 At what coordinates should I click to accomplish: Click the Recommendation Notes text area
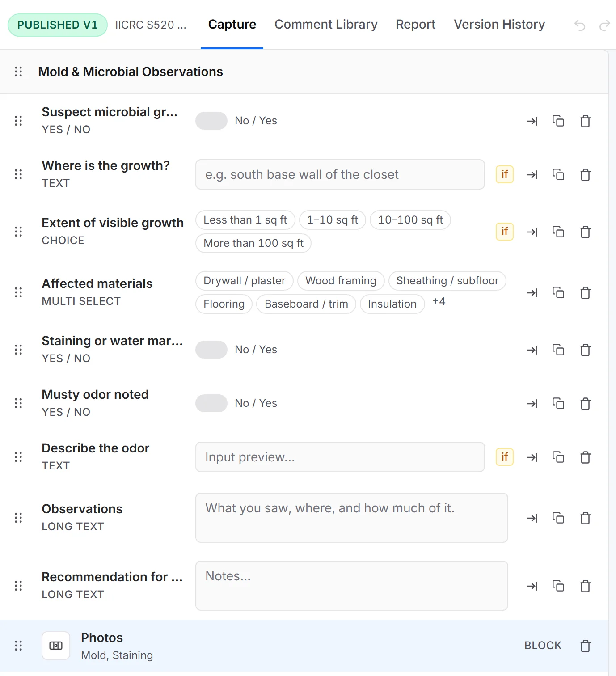pyautogui.click(x=352, y=586)
